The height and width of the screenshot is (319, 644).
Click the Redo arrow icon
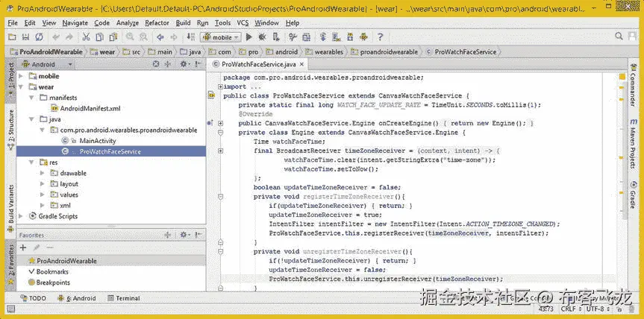point(69,37)
